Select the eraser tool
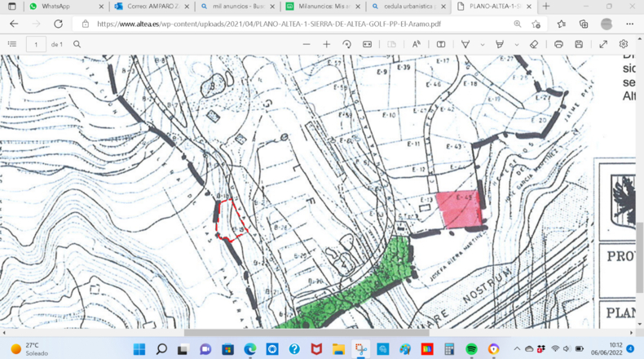The height and width of the screenshot is (359, 644). 533,44
